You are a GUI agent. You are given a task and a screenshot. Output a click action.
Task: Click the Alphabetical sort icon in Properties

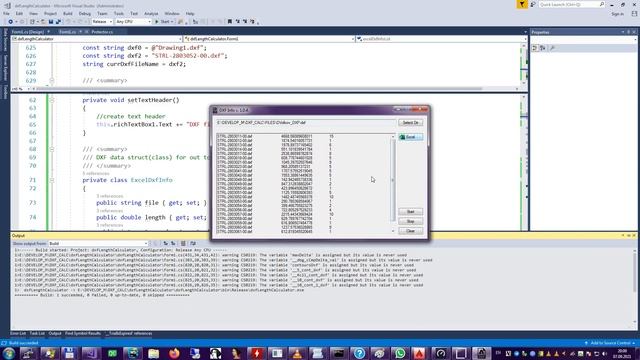(543, 48)
